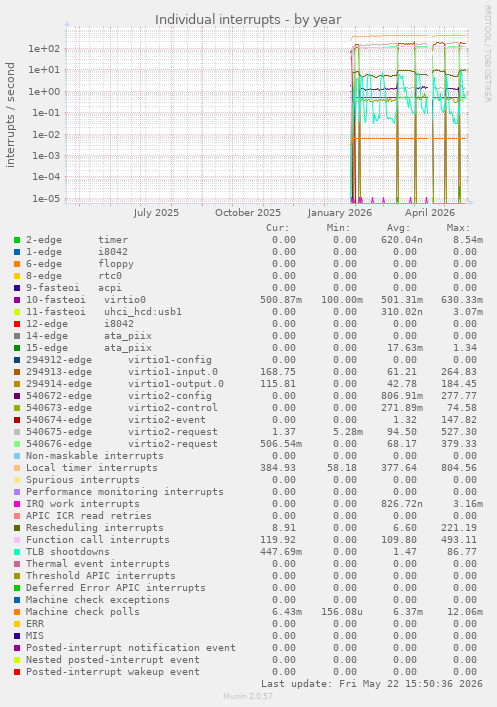Click the April 2026 x-axis label
The height and width of the screenshot is (707, 497).
430,212
